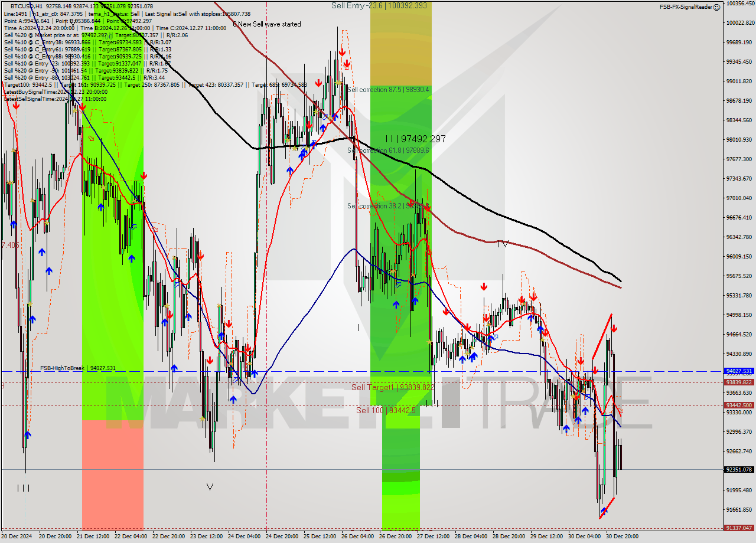Click the 94998.150 price scale value
Image resolution: width=756 pixels, height=543 pixels.
click(x=739, y=315)
